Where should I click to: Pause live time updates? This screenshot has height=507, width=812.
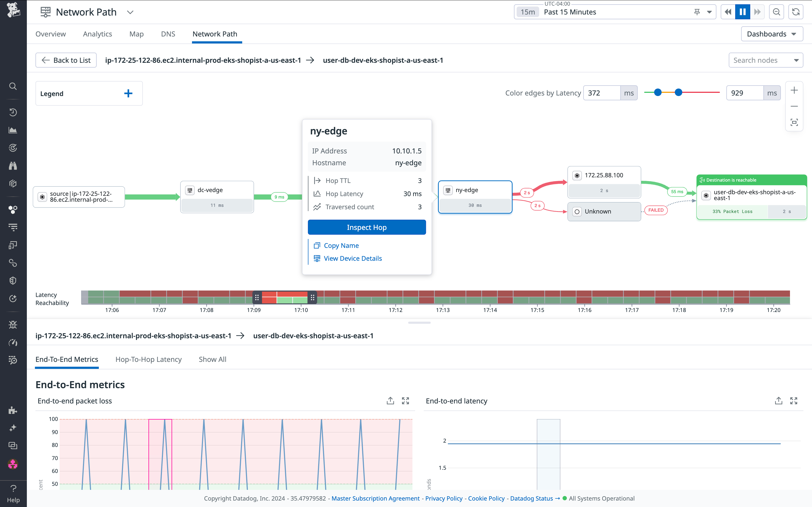point(742,12)
